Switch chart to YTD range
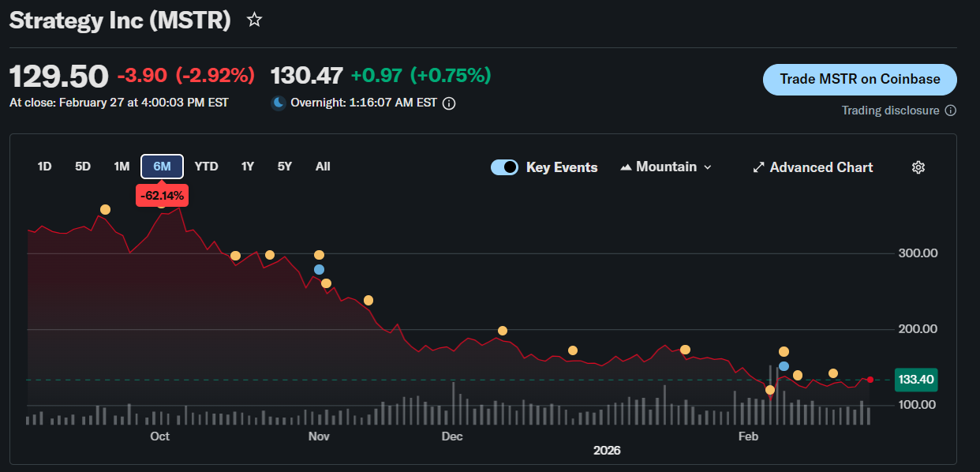 point(206,167)
